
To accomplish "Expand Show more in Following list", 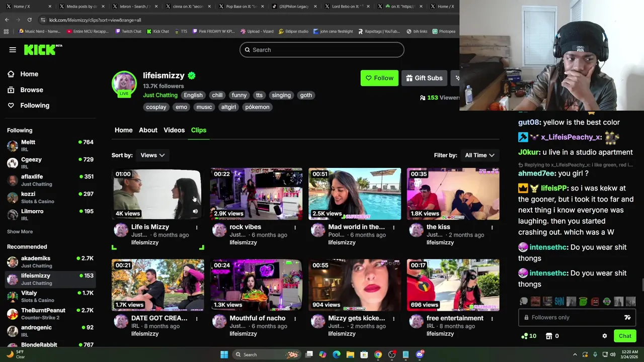I will (20, 232).
